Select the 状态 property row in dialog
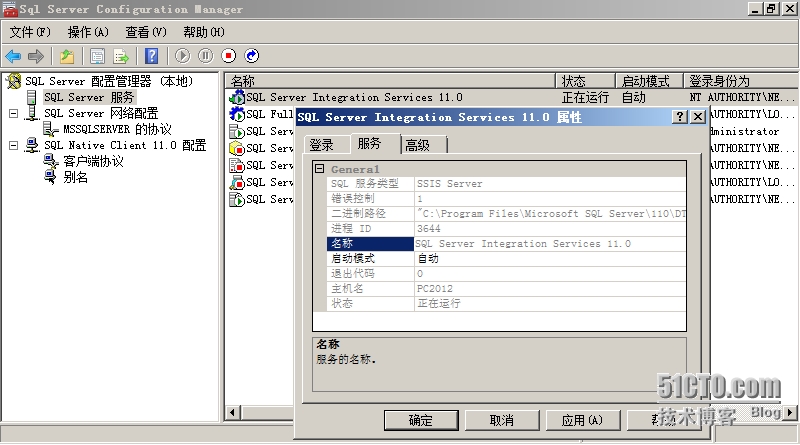This screenshot has height=445, width=800. 506,304
